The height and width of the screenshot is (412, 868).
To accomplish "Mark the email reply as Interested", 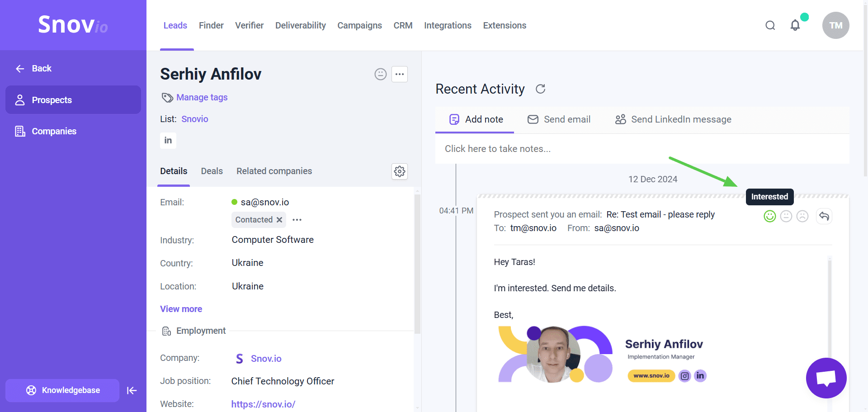I will [769, 216].
